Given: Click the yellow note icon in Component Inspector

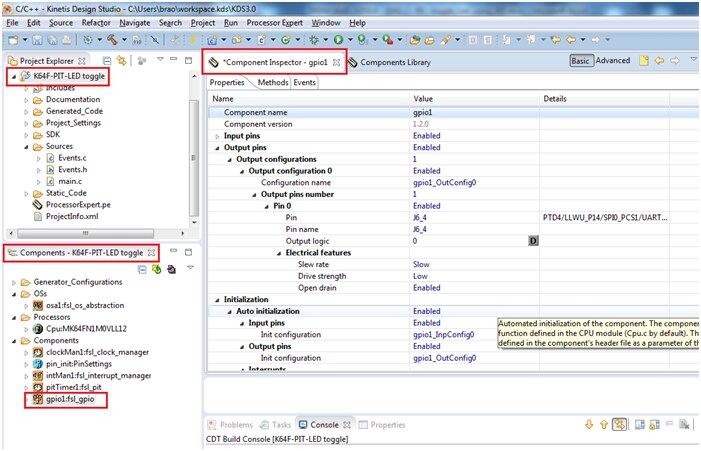Looking at the screenshot, I should [x=644, y=61].
